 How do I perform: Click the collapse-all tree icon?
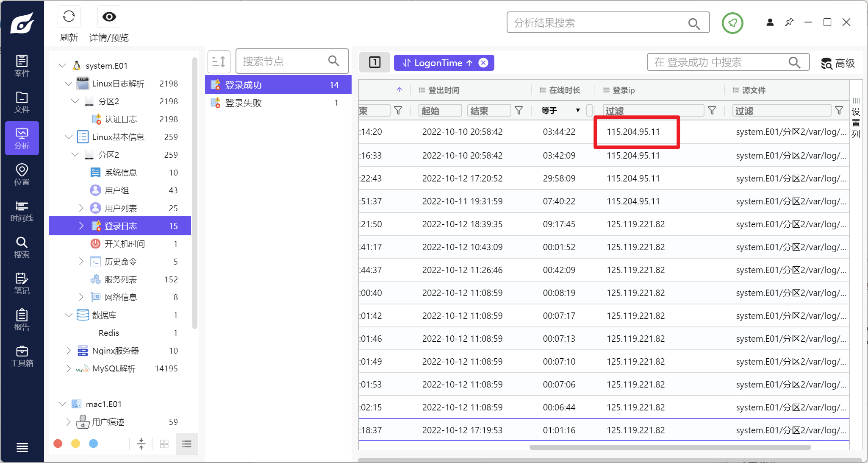141,444
